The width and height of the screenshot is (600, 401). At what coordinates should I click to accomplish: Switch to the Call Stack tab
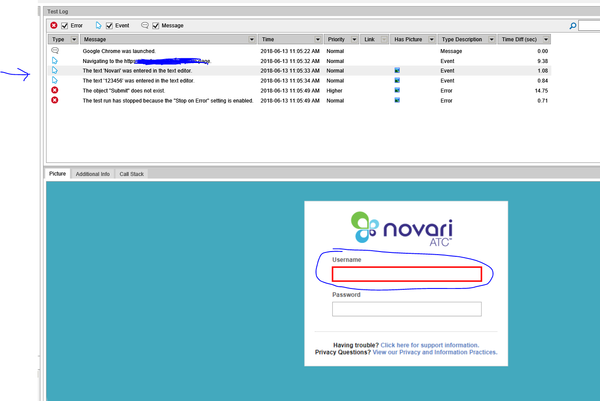pos(132,174)
